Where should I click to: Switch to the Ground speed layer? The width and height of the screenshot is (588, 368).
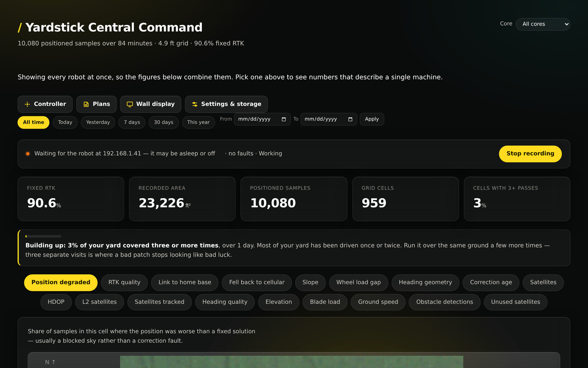(378, 302)
